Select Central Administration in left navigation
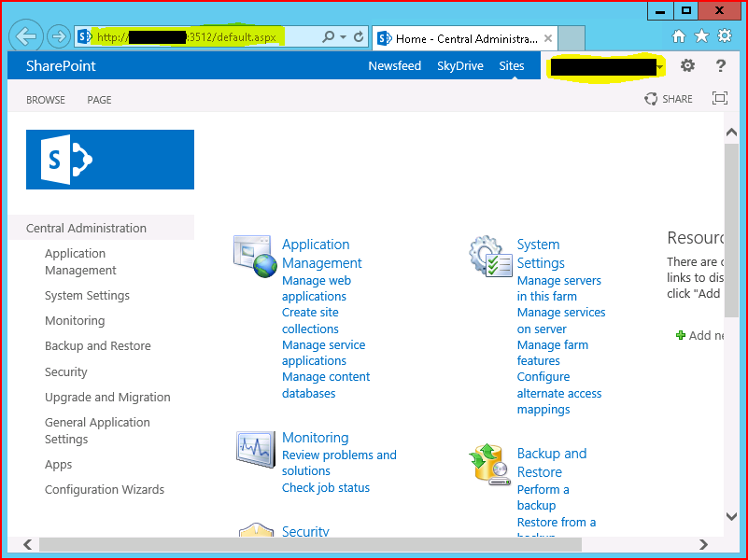This screenshot has height=560, width=748. (x=86, y=228)
